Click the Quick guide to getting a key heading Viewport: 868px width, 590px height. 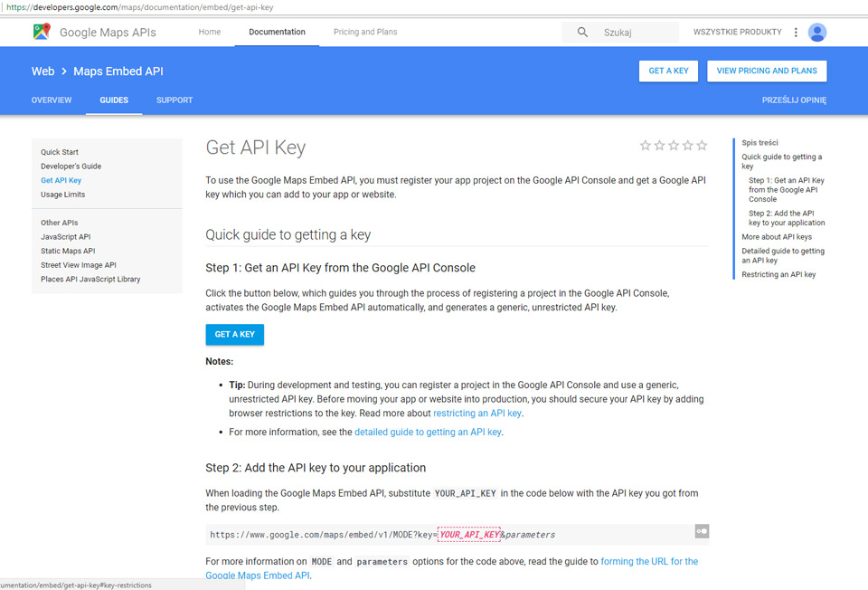click(288, 235)
